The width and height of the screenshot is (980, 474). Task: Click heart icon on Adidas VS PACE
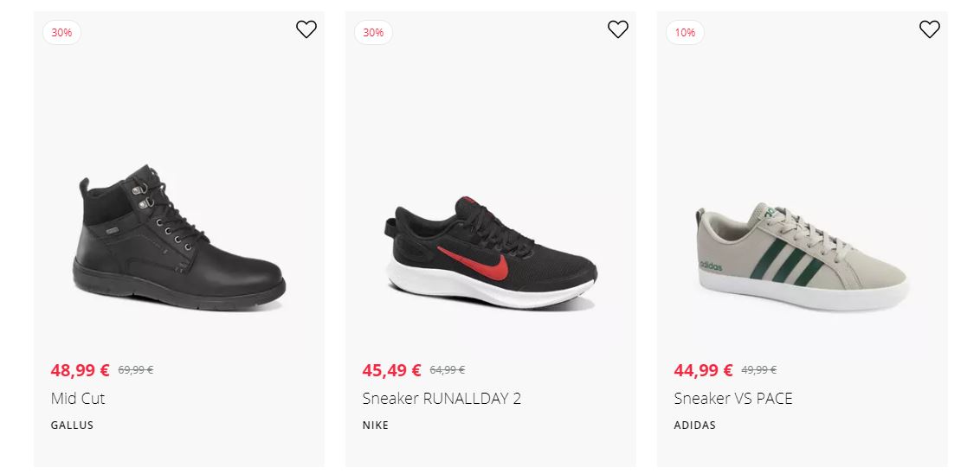[x=929, y=29]
